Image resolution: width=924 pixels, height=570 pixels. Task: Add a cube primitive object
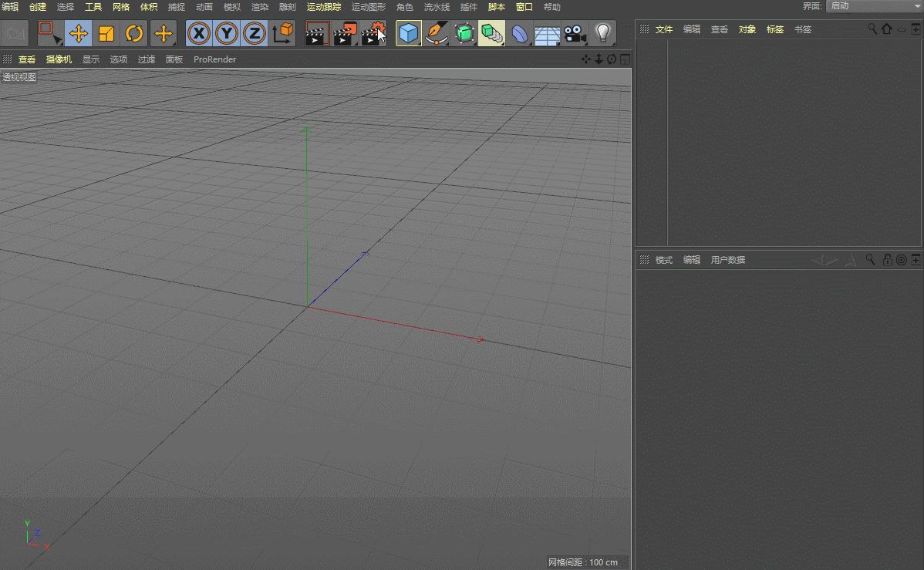408,34
